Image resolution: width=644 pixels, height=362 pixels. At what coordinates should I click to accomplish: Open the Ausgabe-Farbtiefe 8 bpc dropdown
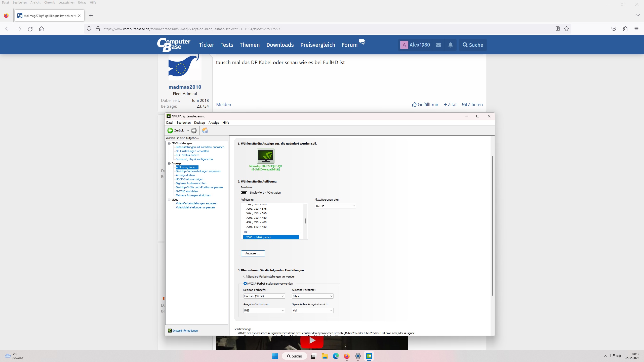pyautogui.click(x=312, y=296)
